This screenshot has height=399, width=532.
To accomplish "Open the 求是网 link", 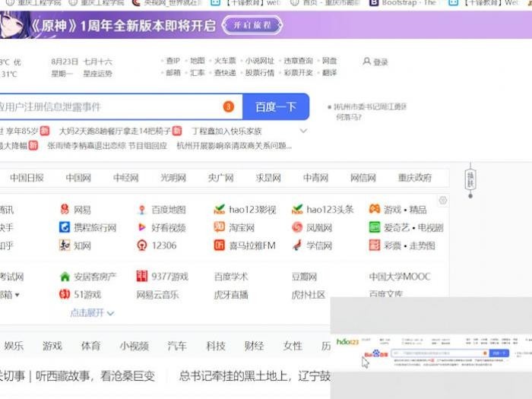I will pos(268,178).
